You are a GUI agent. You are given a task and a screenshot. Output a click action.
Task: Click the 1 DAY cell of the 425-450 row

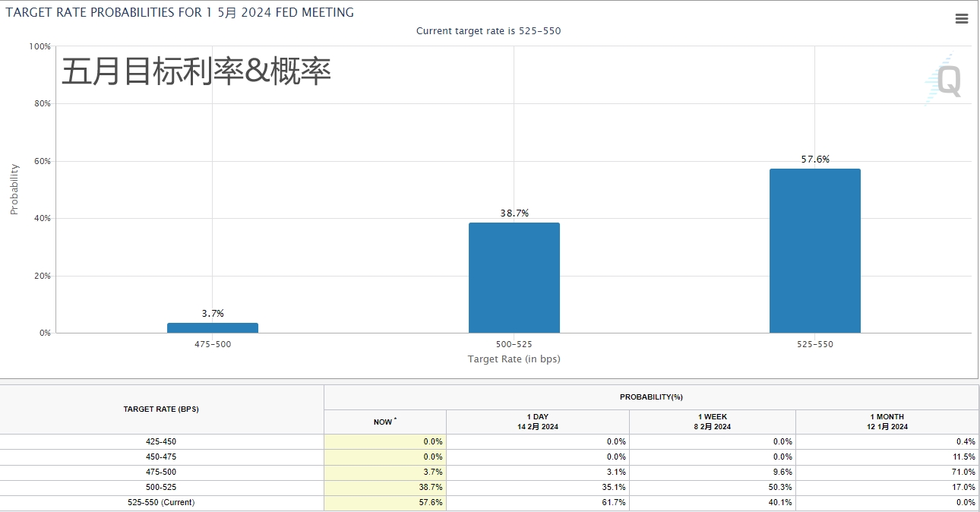538,442
